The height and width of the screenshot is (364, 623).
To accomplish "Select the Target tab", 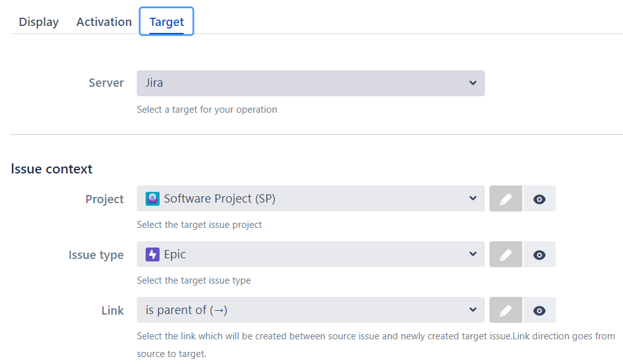I will [167, 22].
